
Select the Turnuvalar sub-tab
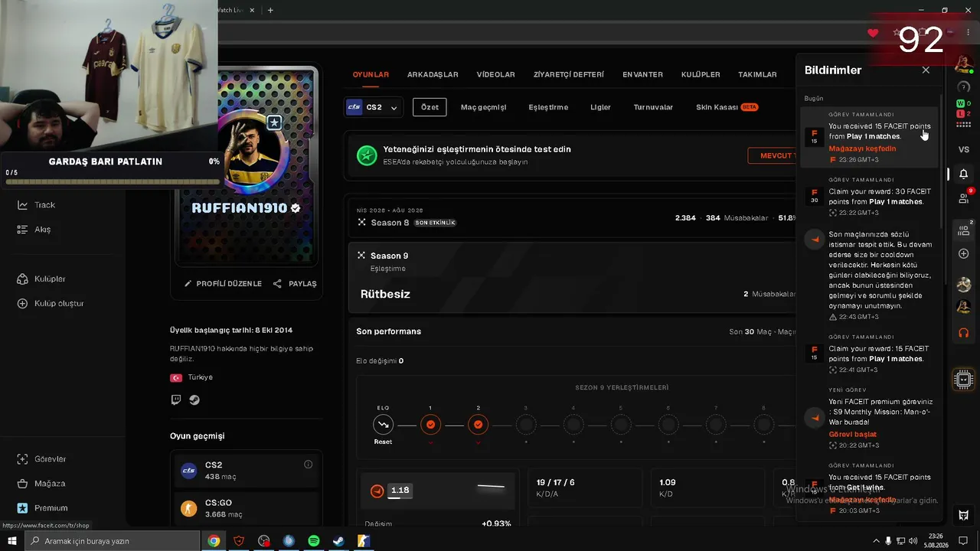[653, 107]
